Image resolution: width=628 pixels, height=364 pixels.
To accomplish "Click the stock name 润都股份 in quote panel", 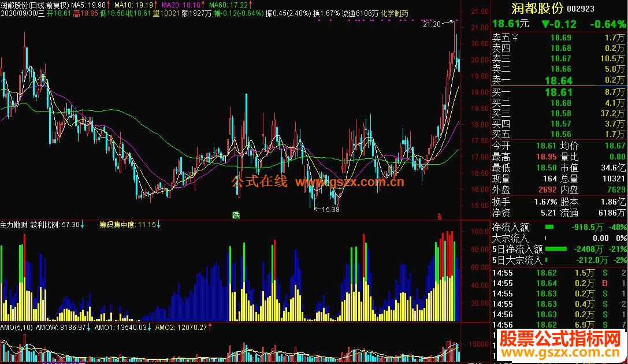I will coord(537,8).
